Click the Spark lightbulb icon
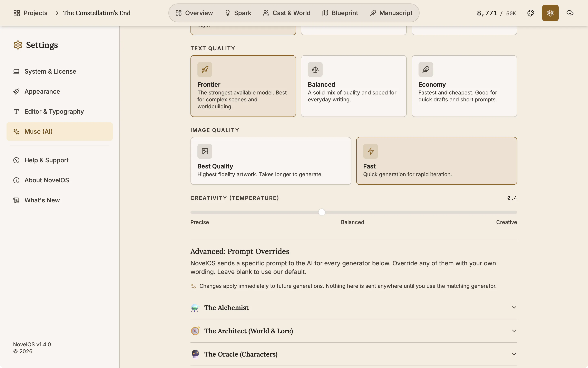The image size is (588, 368). click(227, 13)
